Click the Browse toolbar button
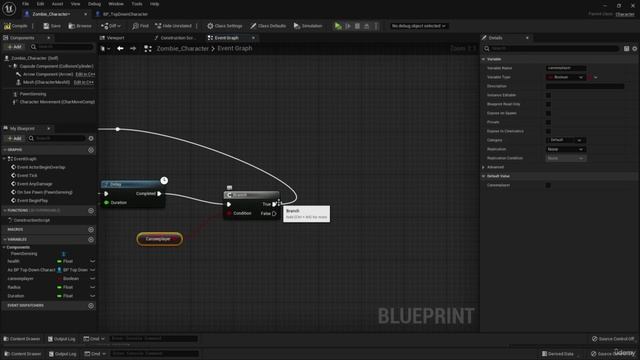The height and width of the screenshot is (360, 640). click(x=80, y=26)
